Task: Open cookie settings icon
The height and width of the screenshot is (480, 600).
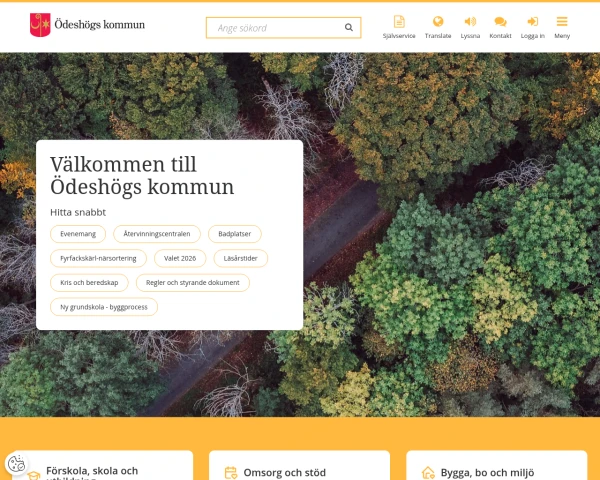Action: (x=16, y=464)
